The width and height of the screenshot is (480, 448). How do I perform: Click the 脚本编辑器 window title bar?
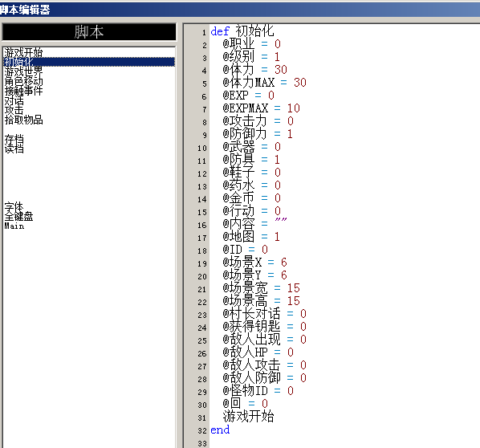click(x=240, y=10)
